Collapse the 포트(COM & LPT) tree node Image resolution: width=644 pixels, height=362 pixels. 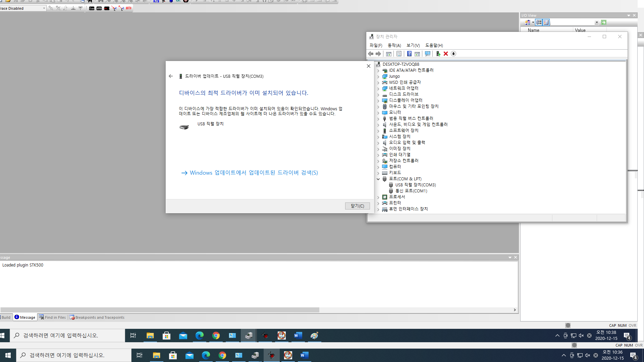click(378, 179)
